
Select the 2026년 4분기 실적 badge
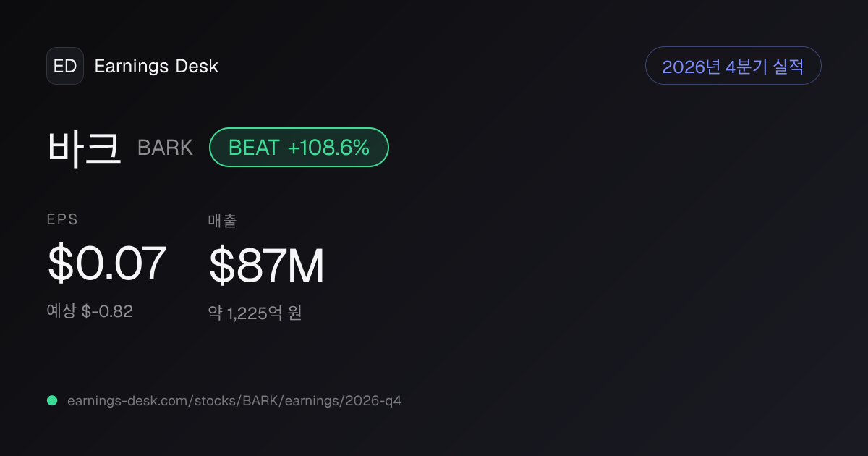pyautogui.click(x=733, y=66)
